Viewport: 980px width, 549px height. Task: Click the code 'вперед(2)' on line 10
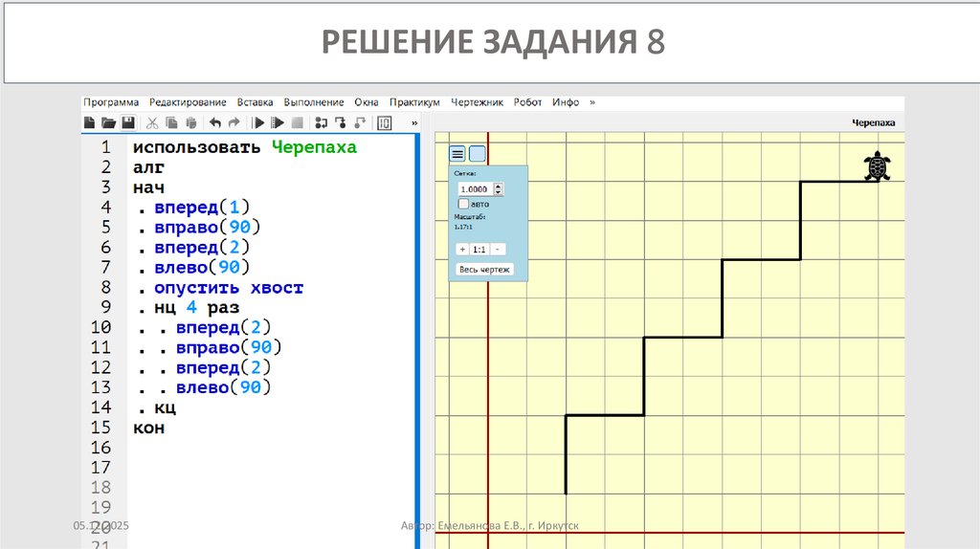click(223, 327)
